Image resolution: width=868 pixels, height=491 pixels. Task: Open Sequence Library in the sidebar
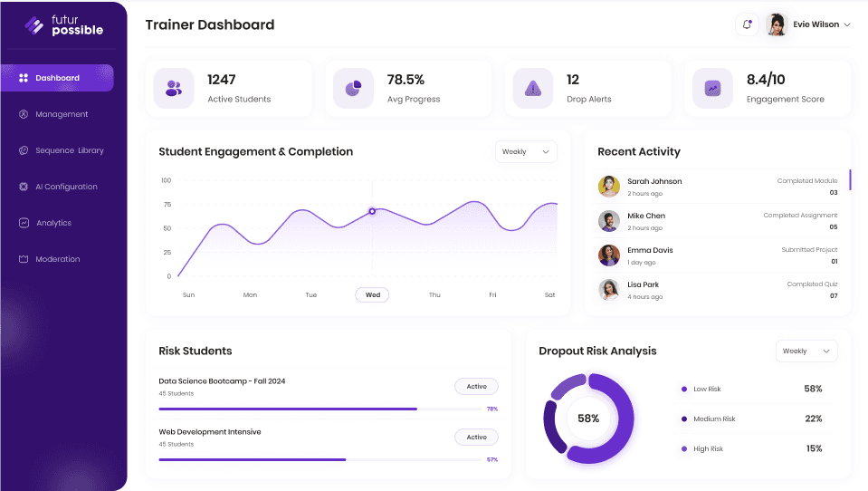click(69, 150)
